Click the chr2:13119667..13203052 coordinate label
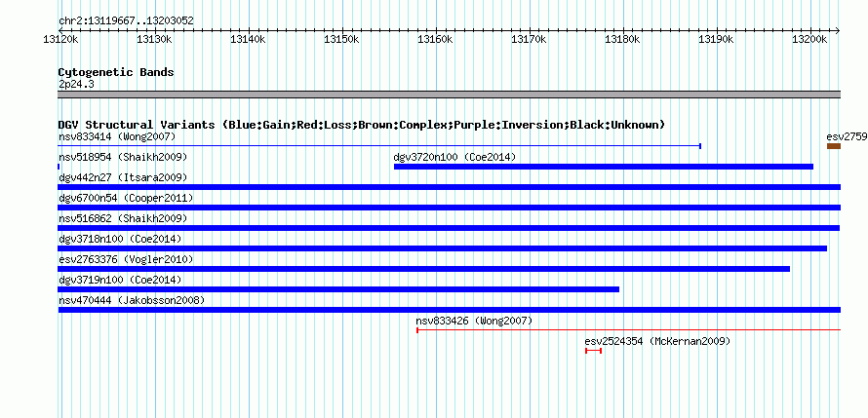The height and width of the screenshot is (418, 868). pyautogui.click(x=126, y=21)
